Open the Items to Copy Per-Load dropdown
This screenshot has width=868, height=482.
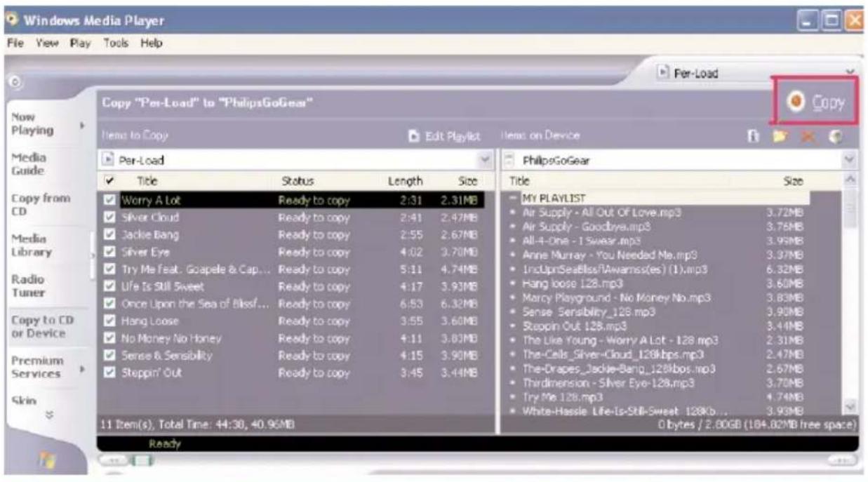tap(485, 160)
